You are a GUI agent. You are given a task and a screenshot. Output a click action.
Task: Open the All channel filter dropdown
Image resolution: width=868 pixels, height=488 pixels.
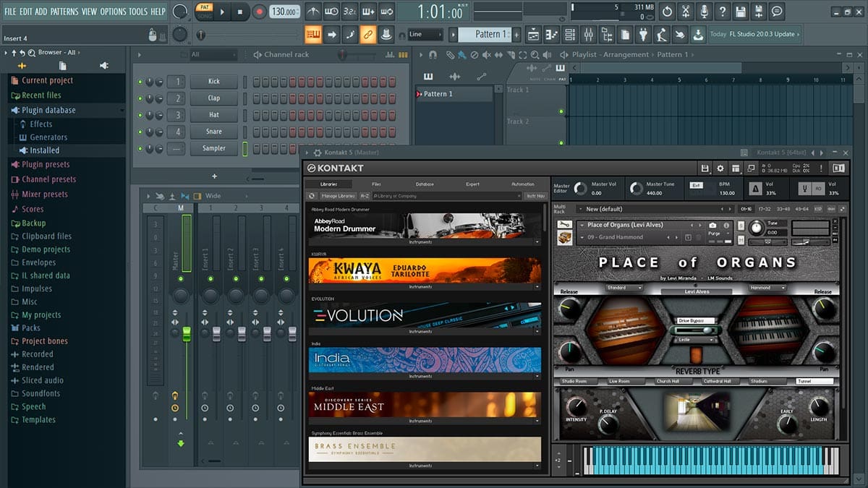(x=213, y=55)
